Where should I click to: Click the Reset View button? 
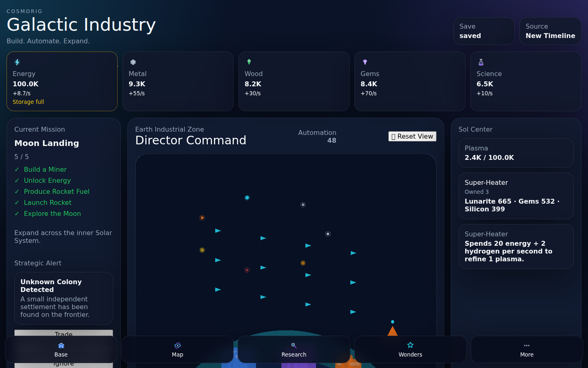tap(412, 137)
